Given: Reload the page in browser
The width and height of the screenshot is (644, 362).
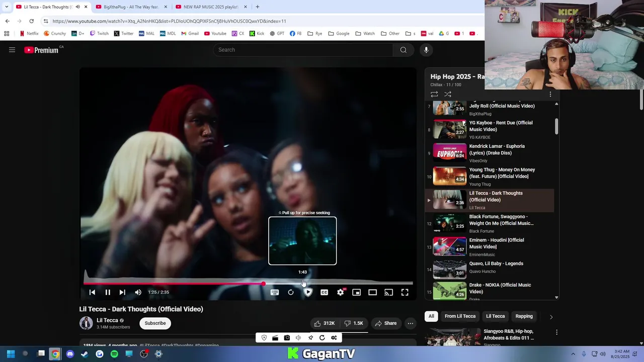Looking at the screenshot, I should pos(31,21).
